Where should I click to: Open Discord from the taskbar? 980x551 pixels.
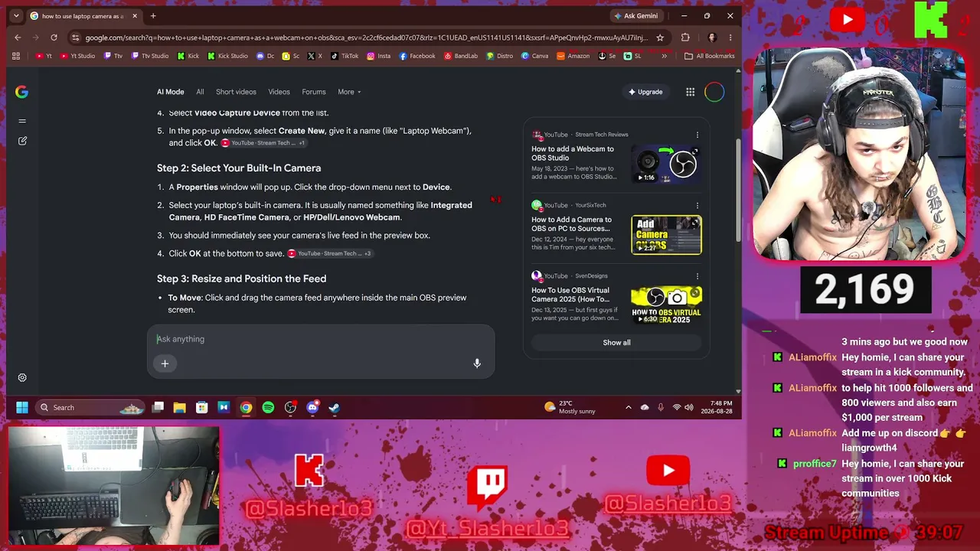(x=312, y=407)
